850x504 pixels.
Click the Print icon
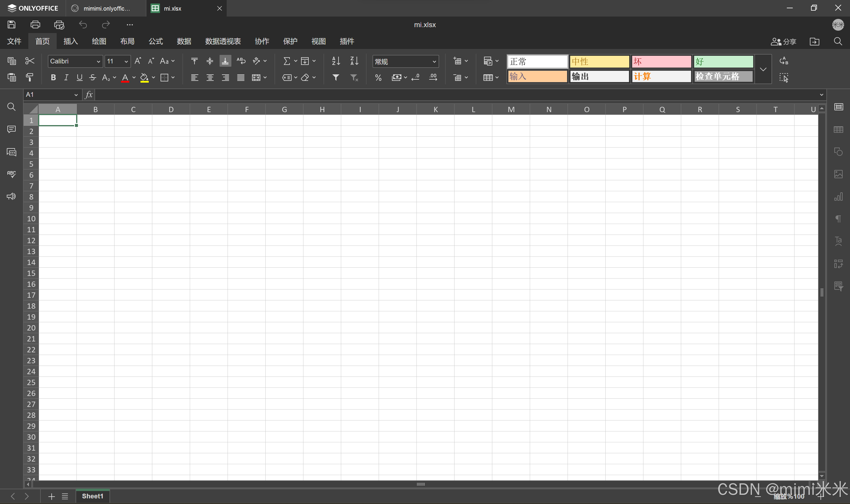[x=35, y=24]
